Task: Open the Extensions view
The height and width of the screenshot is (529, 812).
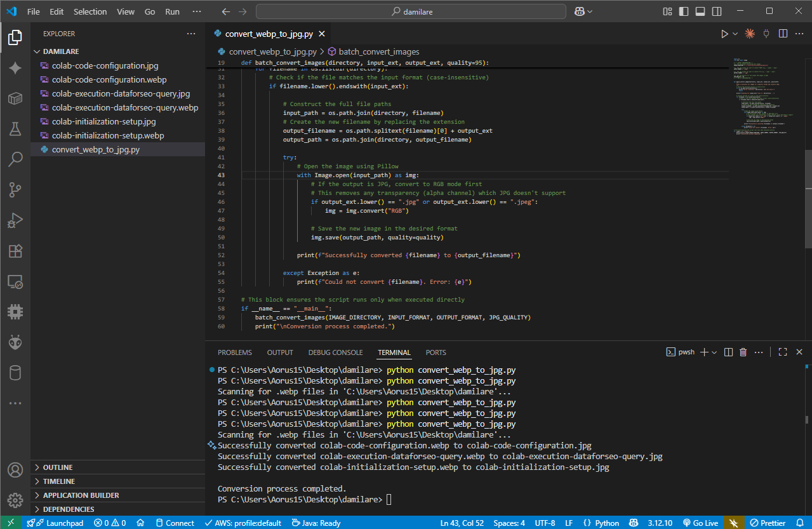Action: point(15,251)
